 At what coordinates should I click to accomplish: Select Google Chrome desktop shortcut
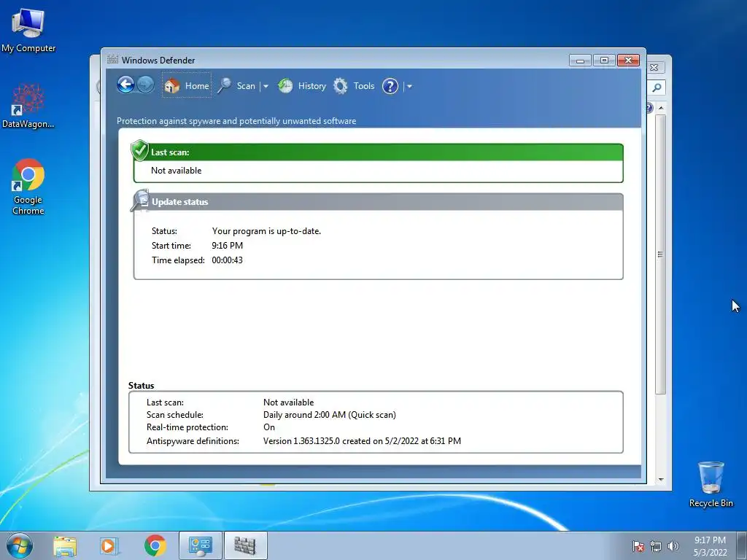pos(28,187)
